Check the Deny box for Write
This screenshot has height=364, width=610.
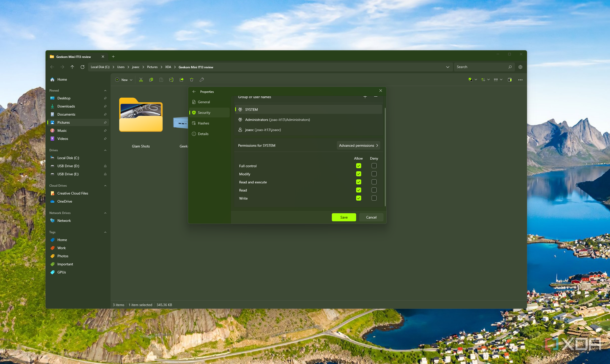(374, 198)
